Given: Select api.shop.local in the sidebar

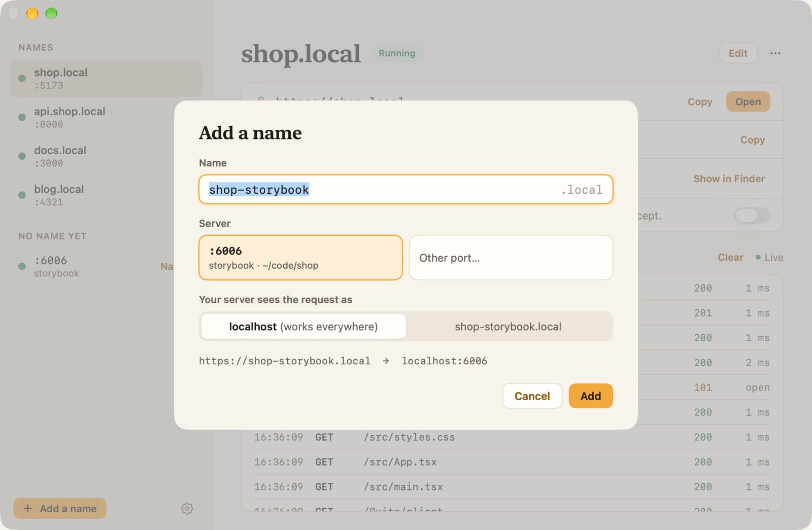Looking at the screenshot, I should pos(106,117).
